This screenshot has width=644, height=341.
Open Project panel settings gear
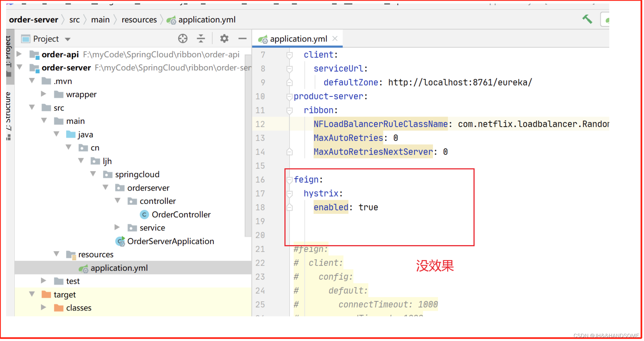coord(224,39)
